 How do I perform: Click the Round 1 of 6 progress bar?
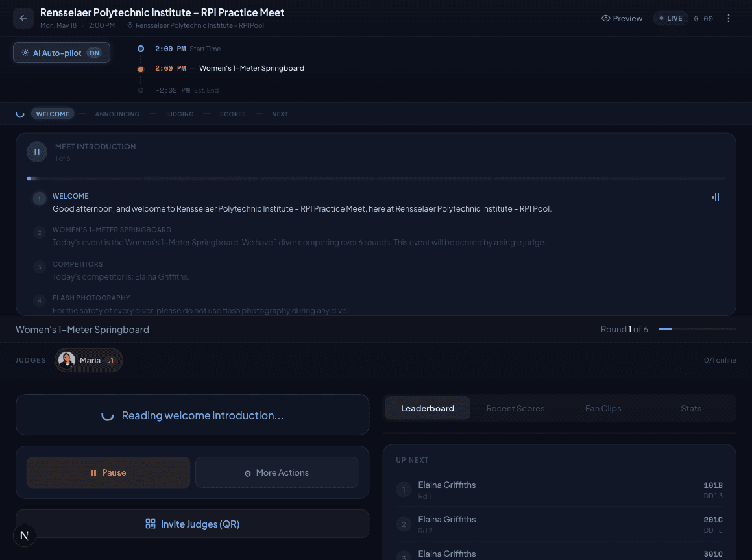click(x=697, y=329)
